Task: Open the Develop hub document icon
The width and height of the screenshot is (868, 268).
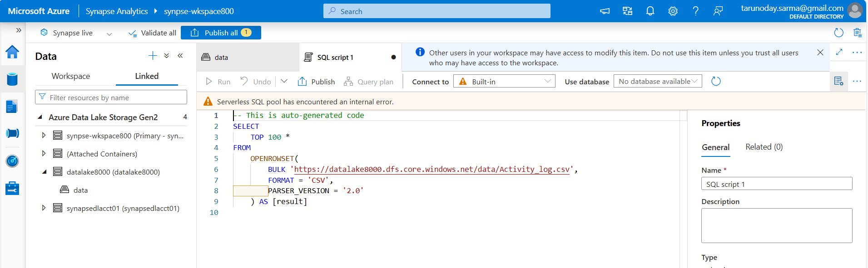Action: click(x=12, y=107)
